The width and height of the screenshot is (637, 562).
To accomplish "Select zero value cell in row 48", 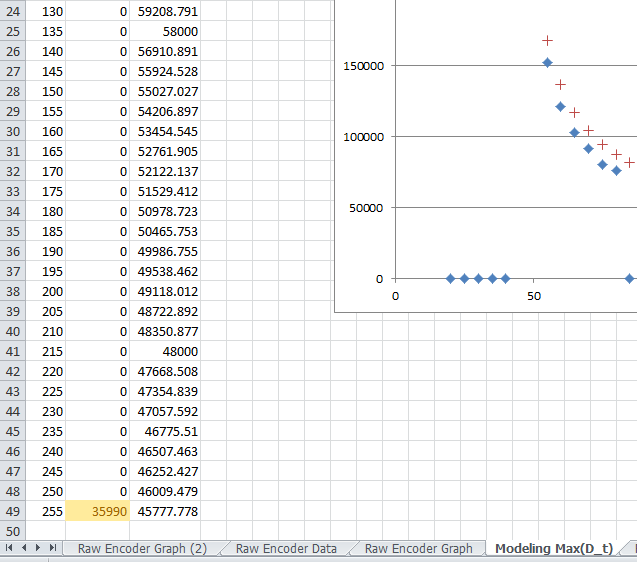I will tap(98, 491).
